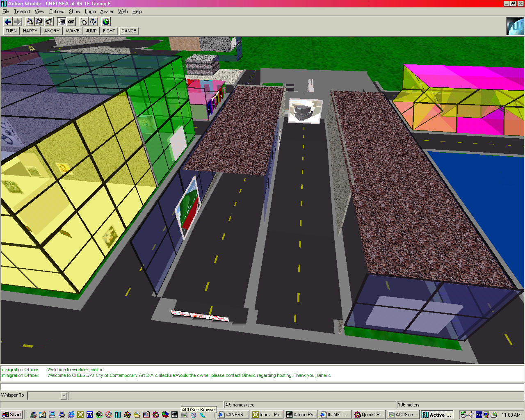Click the chat message input field
This screenshot has height=420, width=525.
click(262, 387)
